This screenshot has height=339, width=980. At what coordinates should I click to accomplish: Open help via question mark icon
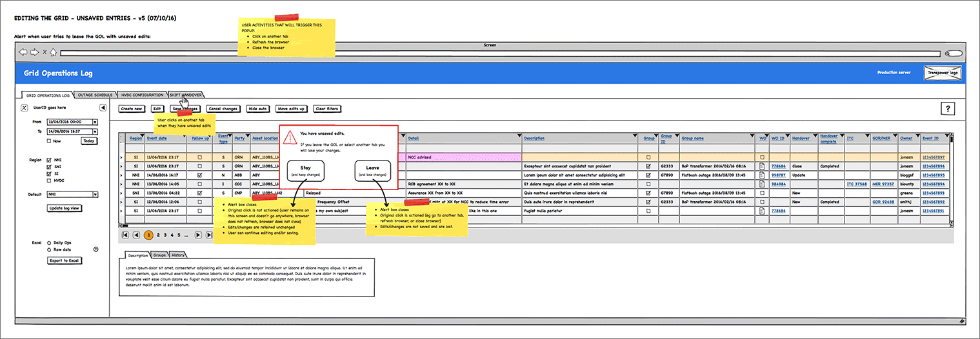947,108
